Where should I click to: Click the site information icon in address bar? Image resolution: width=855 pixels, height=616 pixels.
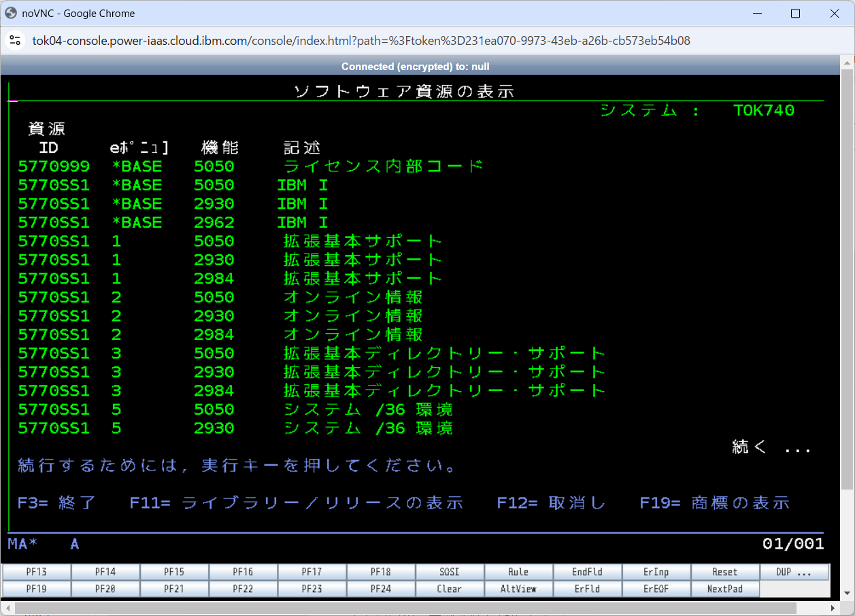pos(15,40)
